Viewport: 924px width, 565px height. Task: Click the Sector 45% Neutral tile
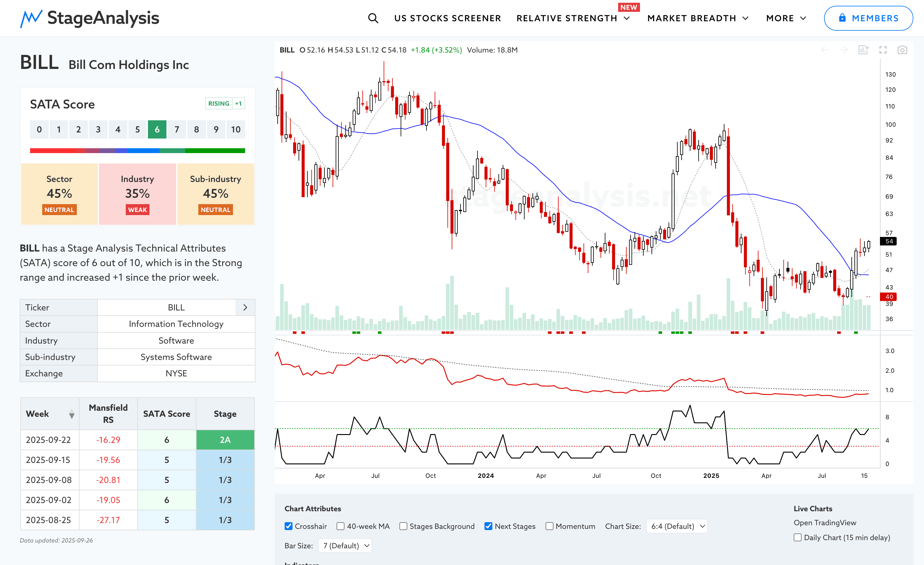pyautogui.click(x=59, y=194)
